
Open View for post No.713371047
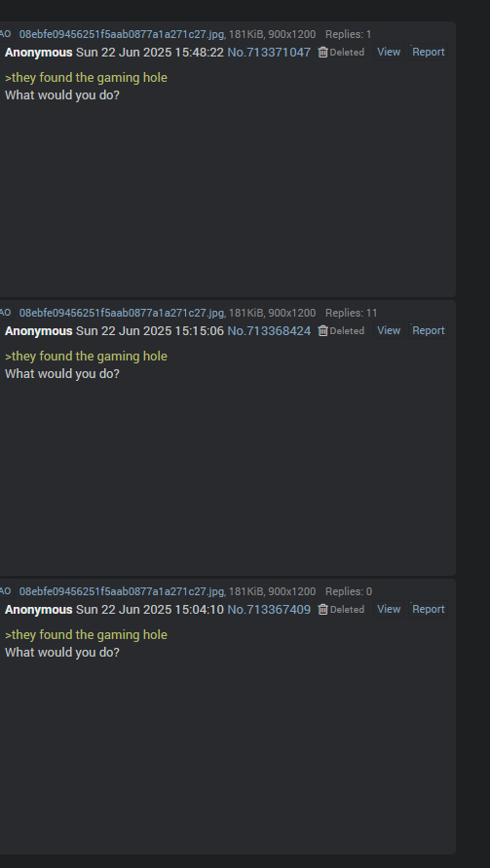coord(389,52)
